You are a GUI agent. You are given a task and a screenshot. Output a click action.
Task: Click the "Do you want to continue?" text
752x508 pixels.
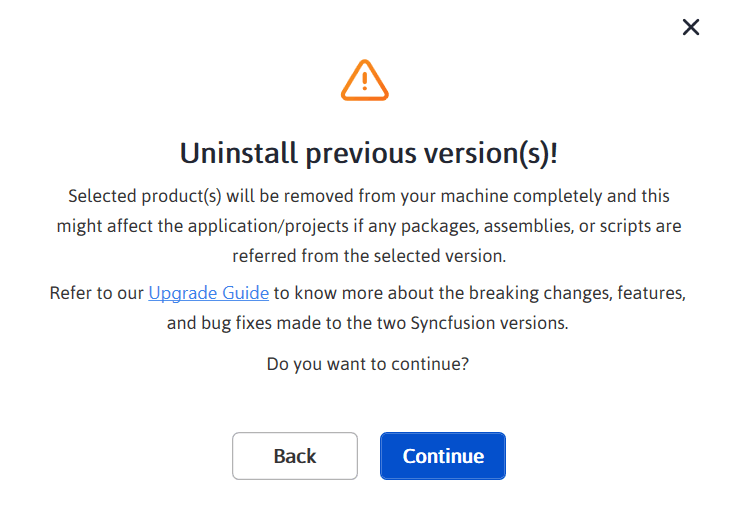(x=368, y=364)
